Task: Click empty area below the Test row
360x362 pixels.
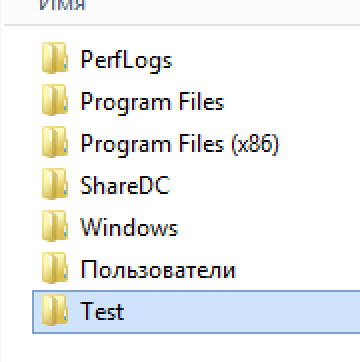Action: pyautogui.click(x=197, y=348)
